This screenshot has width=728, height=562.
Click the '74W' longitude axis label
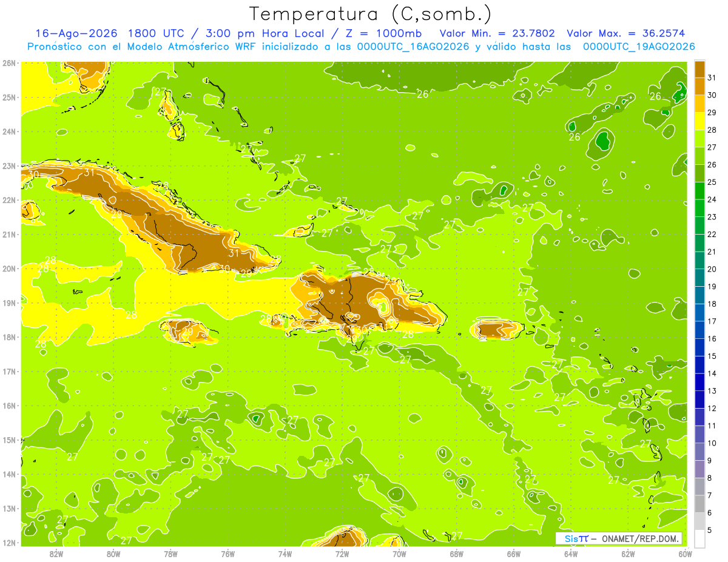tap(285, 554)
